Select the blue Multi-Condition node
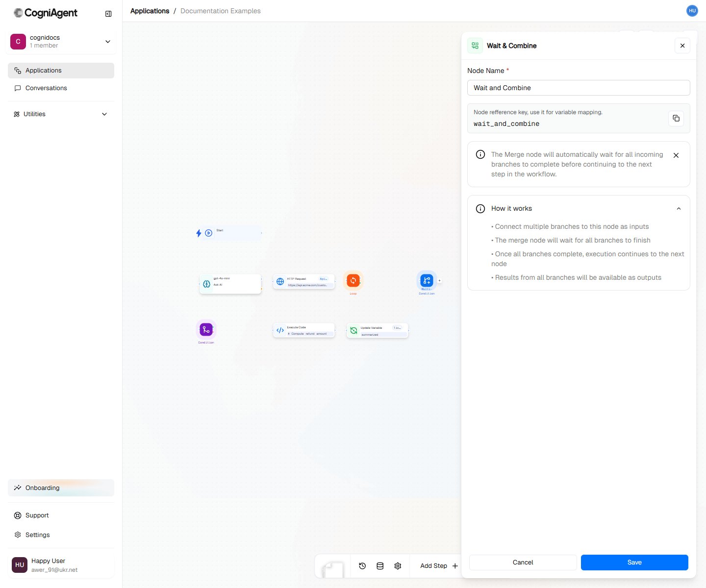706x588 pixels. [x=427, y=281]
